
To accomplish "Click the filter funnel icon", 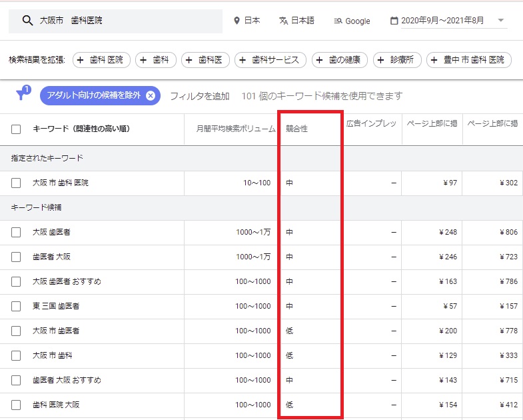I will point(23,93).
